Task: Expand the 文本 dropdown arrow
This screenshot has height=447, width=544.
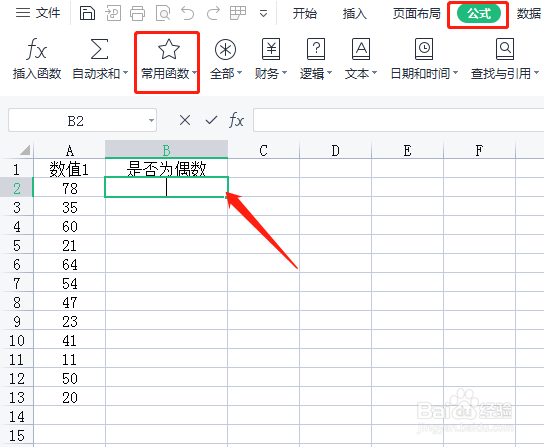Action: click(x=375, y=73)
